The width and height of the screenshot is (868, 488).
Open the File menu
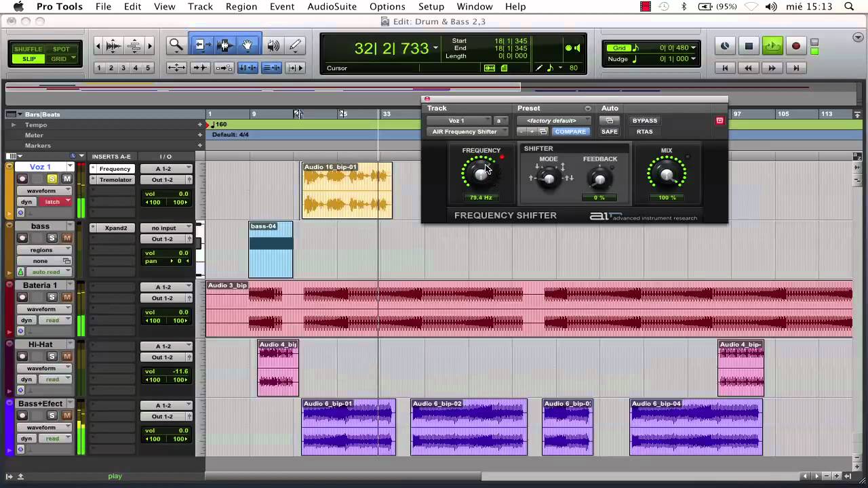pyautogui.click(x=103, y=7)
